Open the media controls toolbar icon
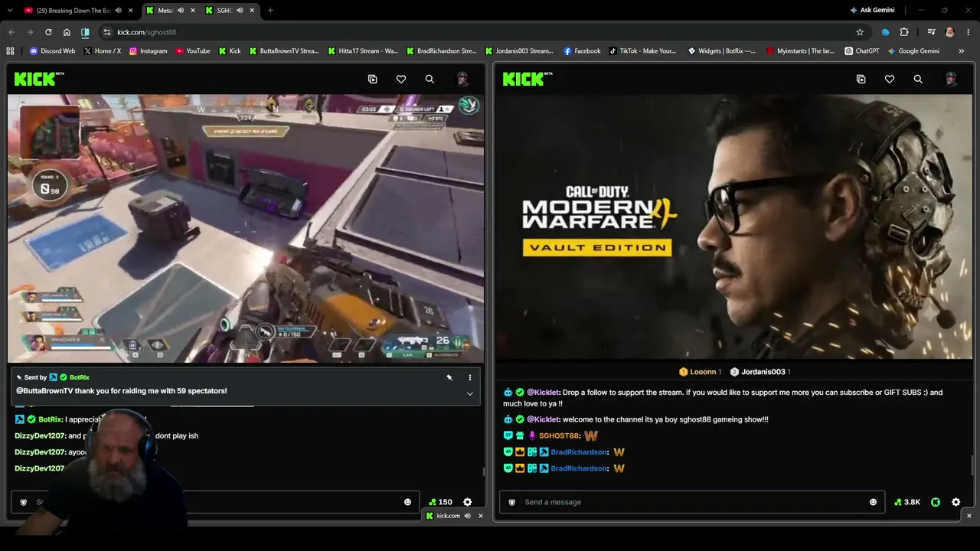This screenshot has height=551, width=980. 931,32
